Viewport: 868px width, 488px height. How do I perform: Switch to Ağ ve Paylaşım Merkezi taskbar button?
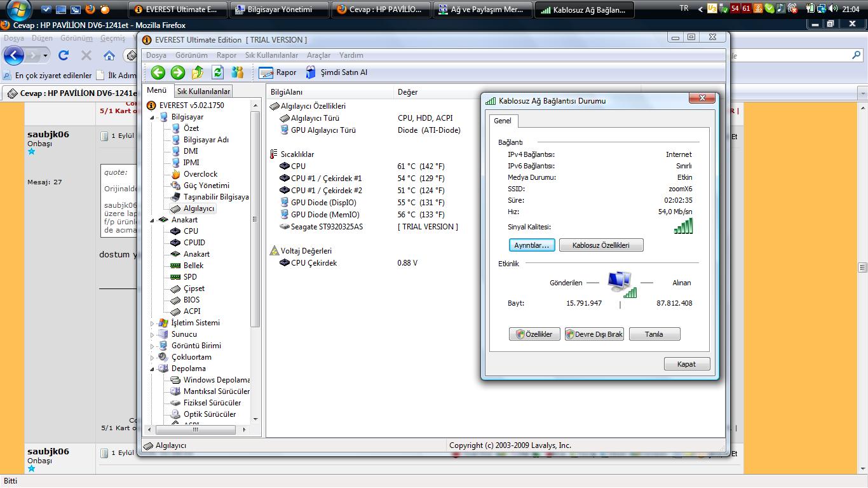(x=482, y=10)
